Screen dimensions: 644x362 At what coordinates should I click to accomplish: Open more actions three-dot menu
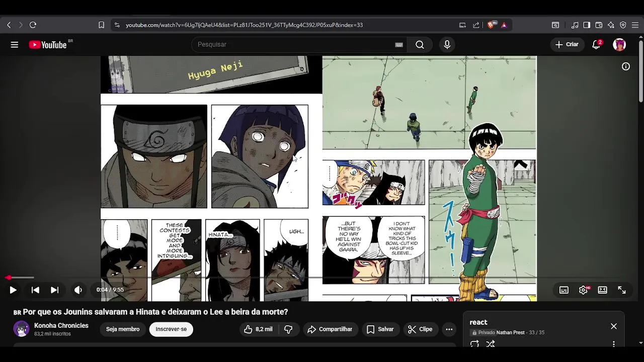449,329
